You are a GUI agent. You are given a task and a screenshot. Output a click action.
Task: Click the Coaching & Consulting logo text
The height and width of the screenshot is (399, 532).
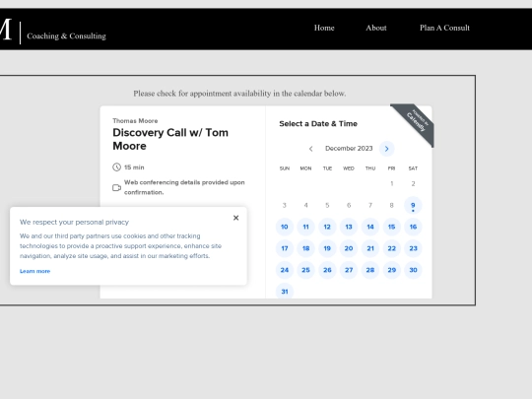67,36
